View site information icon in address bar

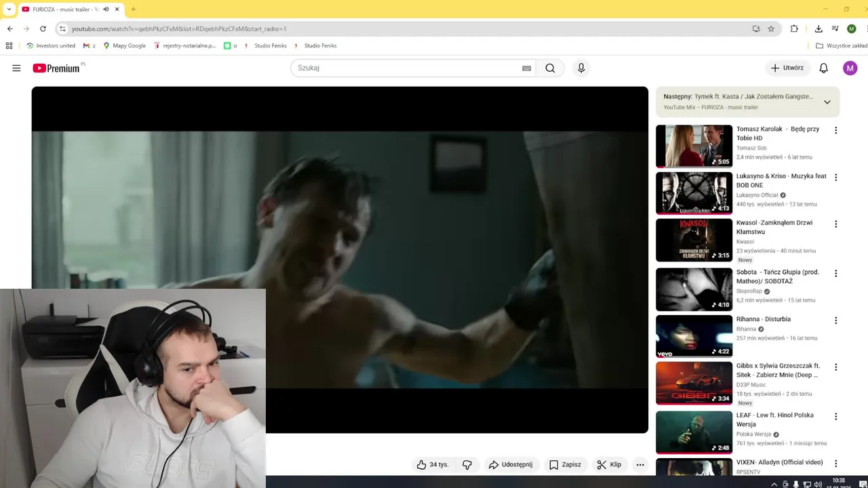coord(62,28)
